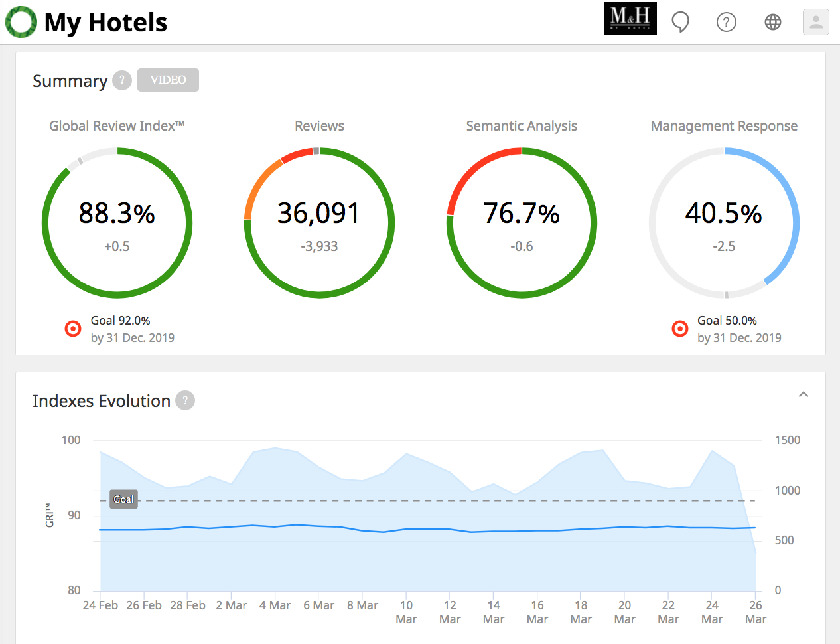Image resolution: width=840 pixels, height=644 pixels.
Task: Open the Global Review Index 88.3% gauge
Action: [x=117, y=223]
